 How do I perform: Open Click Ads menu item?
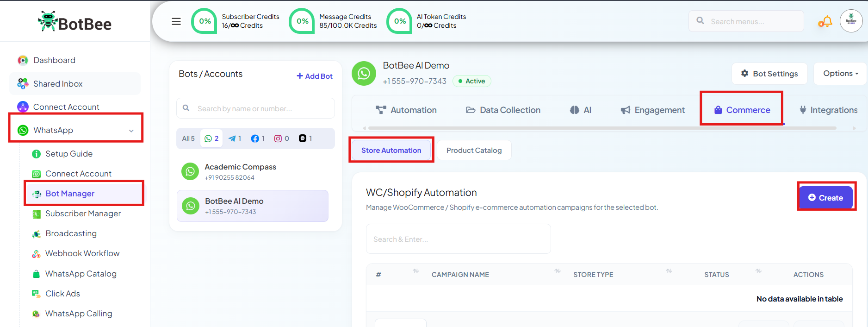coord(62,294)
